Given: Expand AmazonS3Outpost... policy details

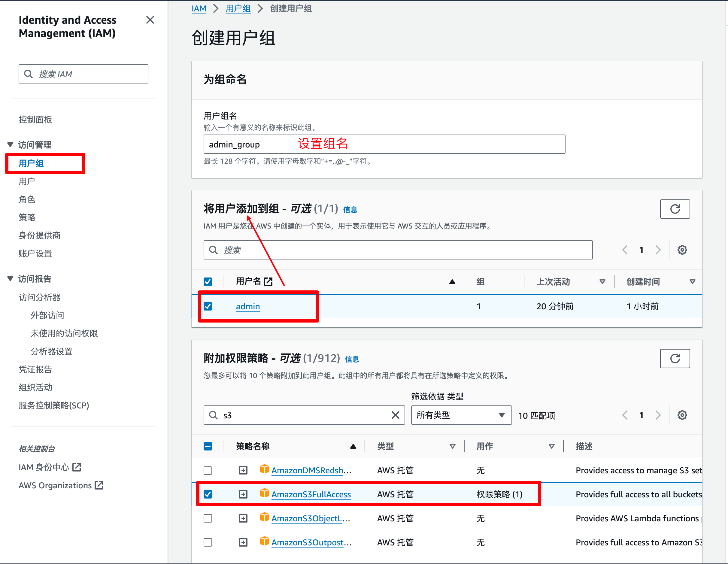Looking at the screenshot, I should pyautogui.click(x=243, y=542).
